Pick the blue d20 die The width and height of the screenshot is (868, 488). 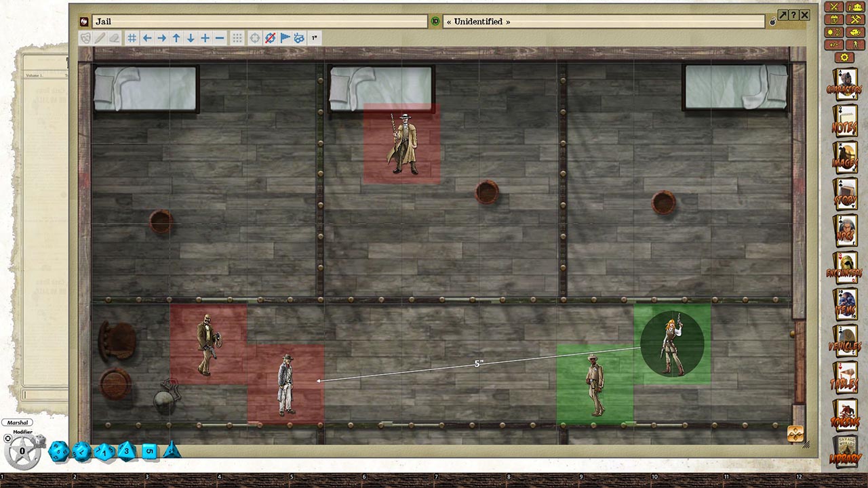(x=58, y=451)
